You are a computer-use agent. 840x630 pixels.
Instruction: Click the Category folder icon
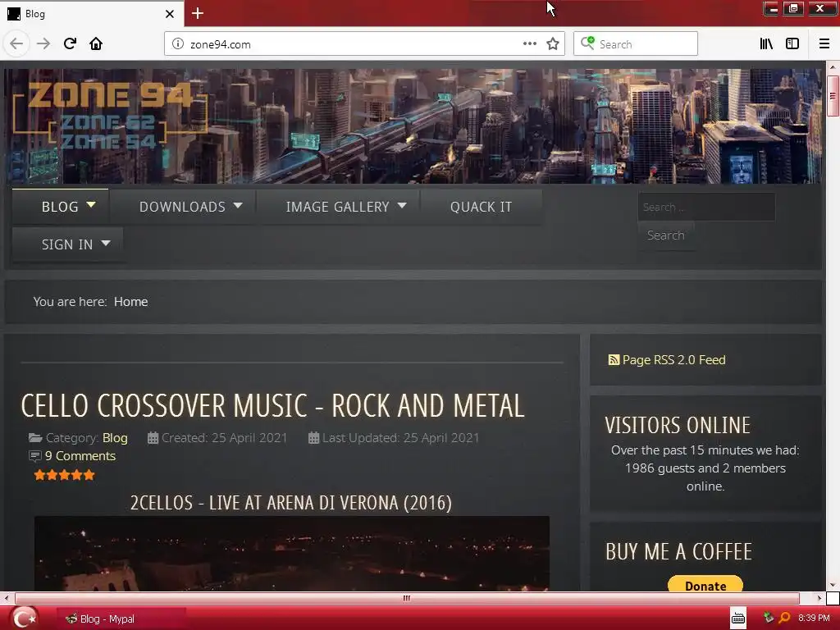point(35,438)
